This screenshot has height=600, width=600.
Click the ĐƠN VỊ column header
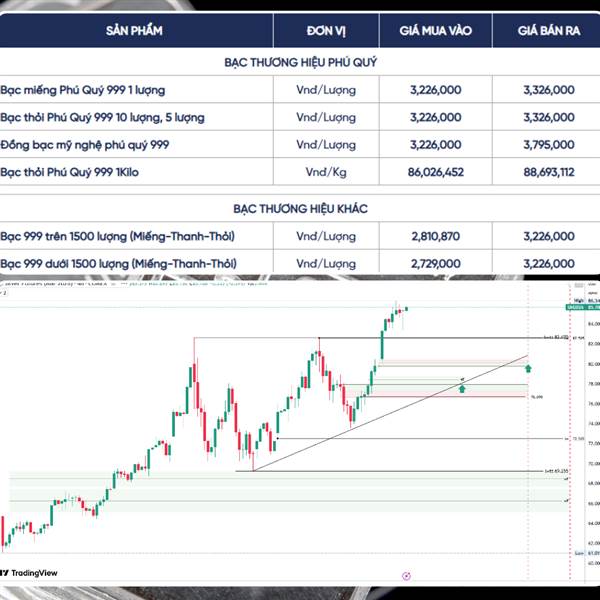326,31
